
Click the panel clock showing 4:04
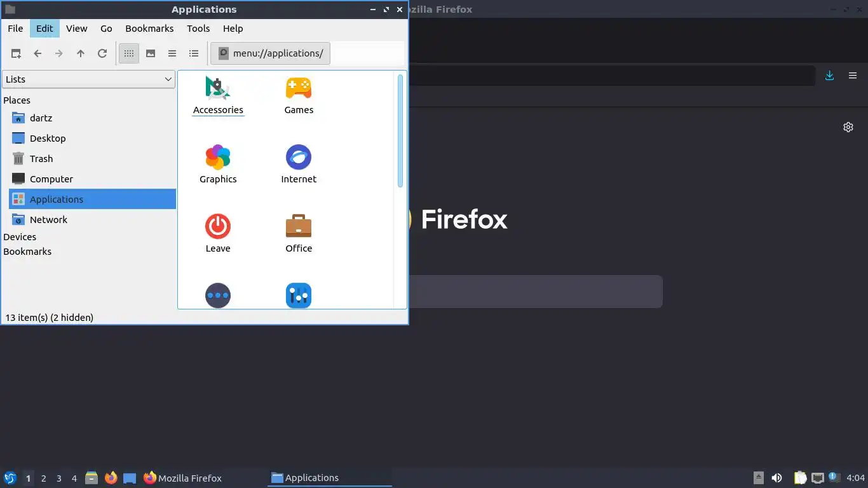(856, 478)
